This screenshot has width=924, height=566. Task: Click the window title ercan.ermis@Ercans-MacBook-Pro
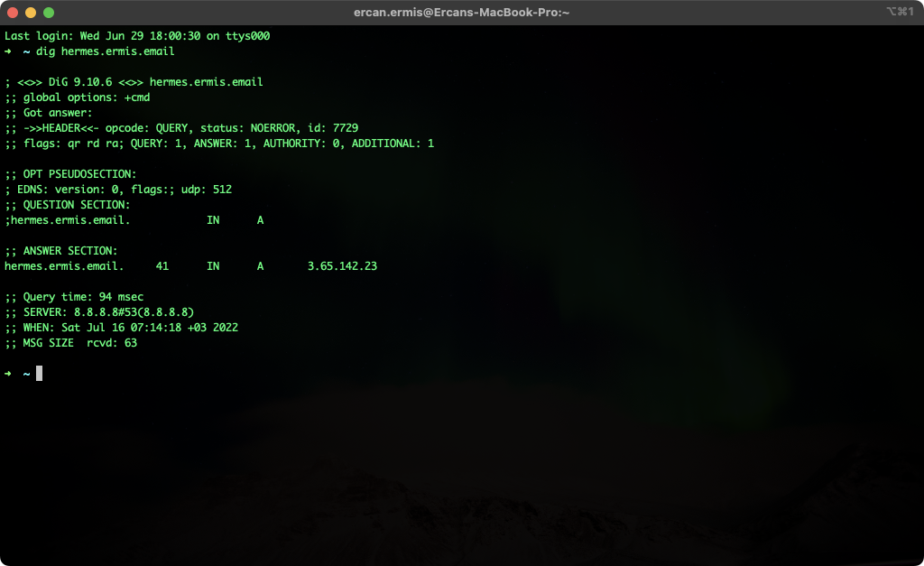pyautogui.click(x=461, y=13)
